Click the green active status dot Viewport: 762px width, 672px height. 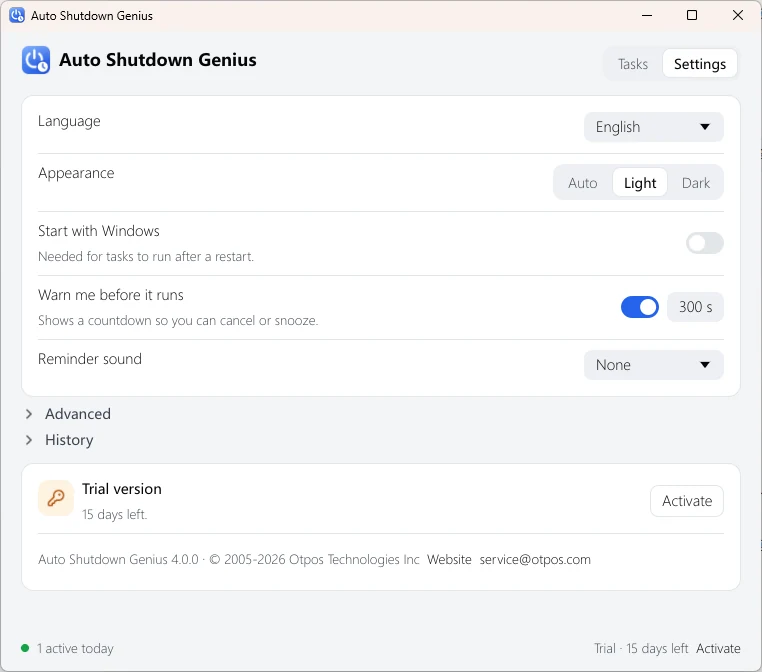(x=25, y=648)
